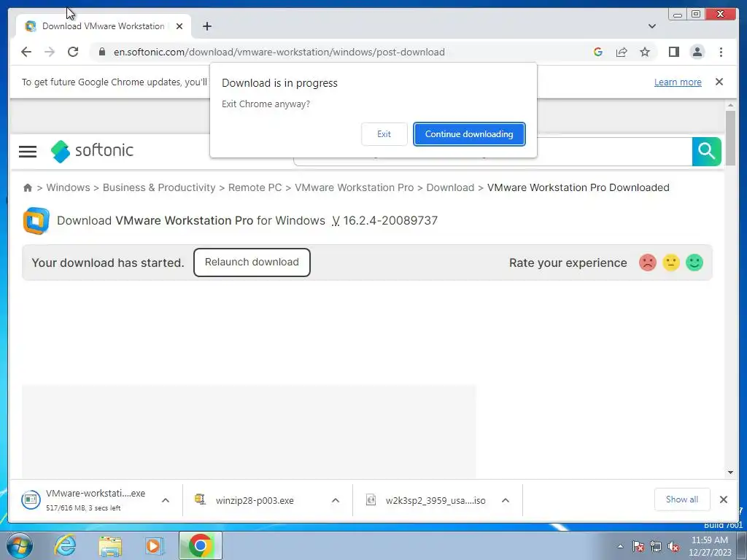Click the vertical scrollbar thumb
Image resolution: width=747 pixels, height=560 pixels.
(730, 138)
